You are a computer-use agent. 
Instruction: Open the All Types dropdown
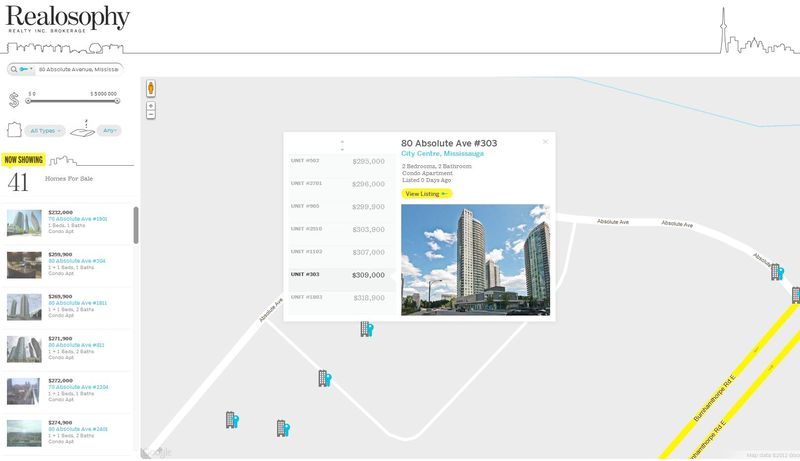click(45, 131)
